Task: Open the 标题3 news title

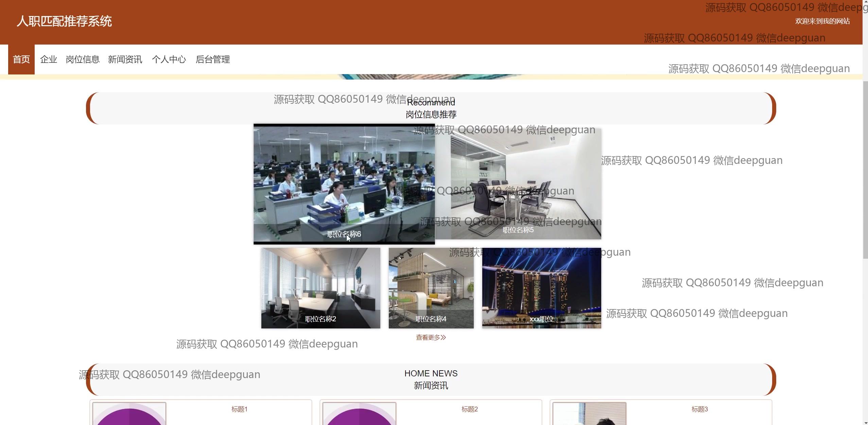Action: click(x=699, y=409)
